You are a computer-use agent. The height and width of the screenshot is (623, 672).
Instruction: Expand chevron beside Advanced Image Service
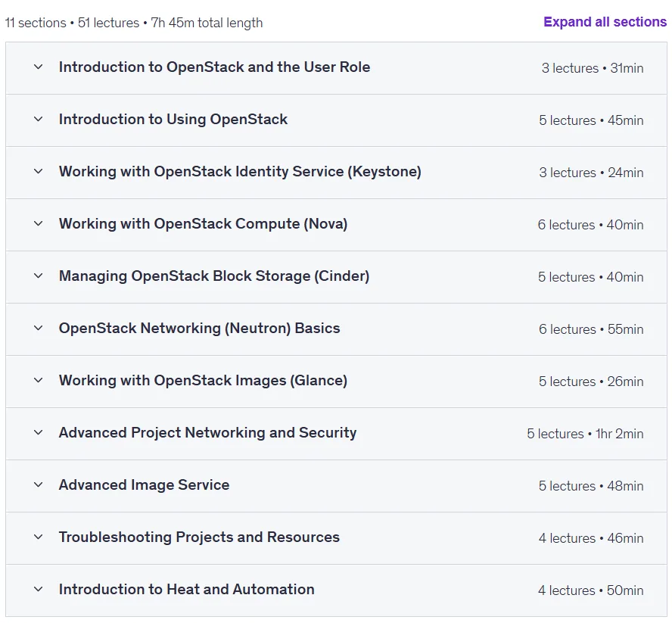[38, 485]
